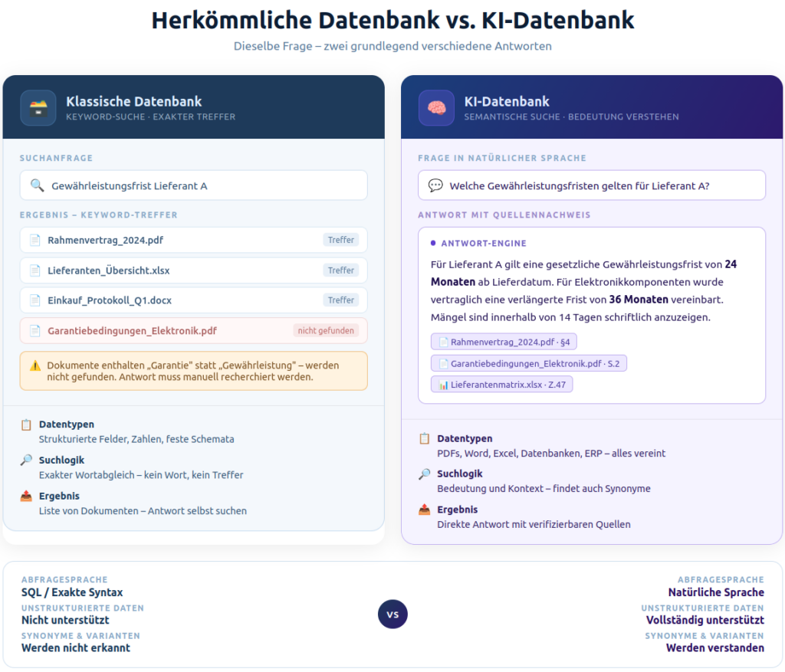Click Treffer badge on Lieferanten_Übersicht.xlsx
This screenshot has width=785, height=672.
tap(341, 270)
